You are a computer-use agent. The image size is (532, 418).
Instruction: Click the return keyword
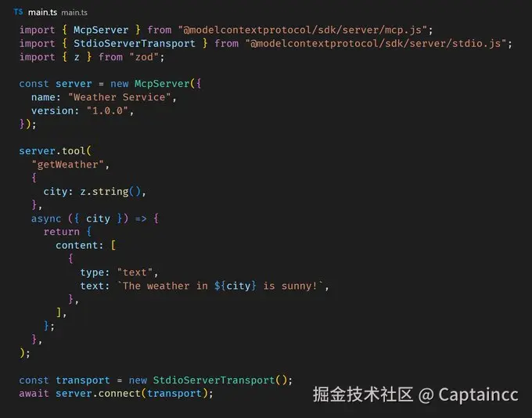click(x=61, y=232)
